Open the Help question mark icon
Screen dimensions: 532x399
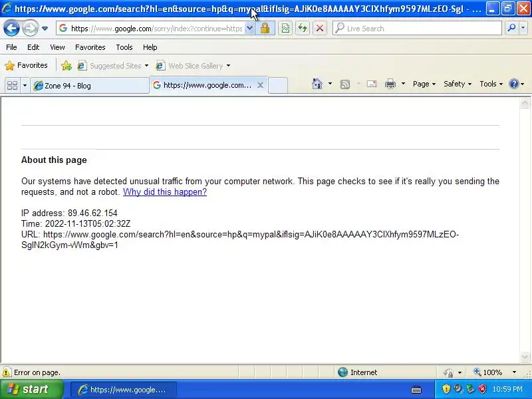pyautogui.click(x=517, y=84)
